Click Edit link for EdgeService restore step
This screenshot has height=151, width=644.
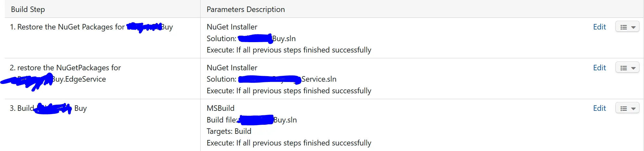coord(599,68)
